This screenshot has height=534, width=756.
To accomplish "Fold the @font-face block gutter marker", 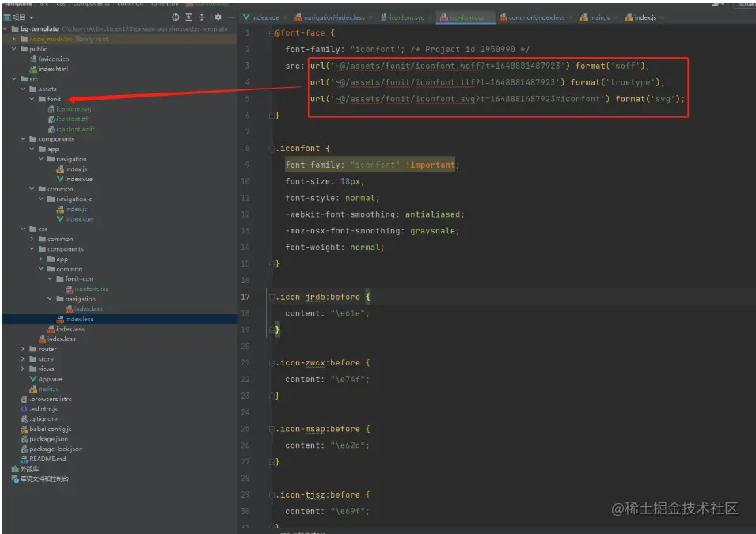I will (272, 33).
